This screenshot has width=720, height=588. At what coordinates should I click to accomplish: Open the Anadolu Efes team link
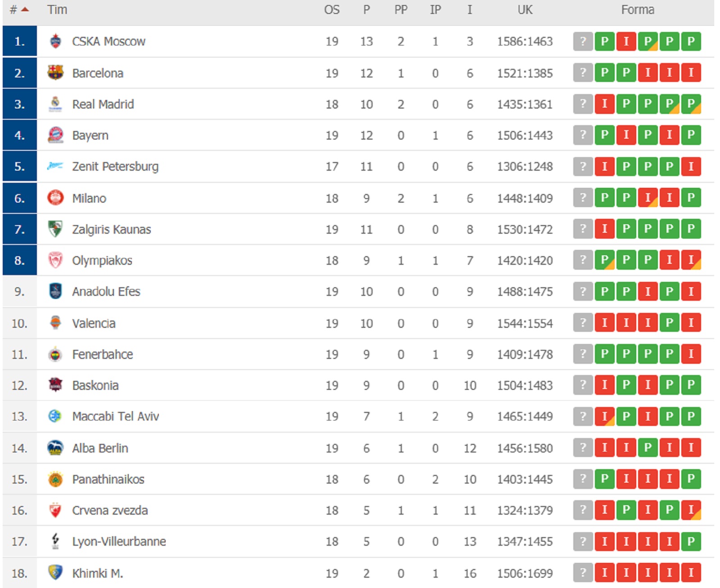[x=106, y=292]
